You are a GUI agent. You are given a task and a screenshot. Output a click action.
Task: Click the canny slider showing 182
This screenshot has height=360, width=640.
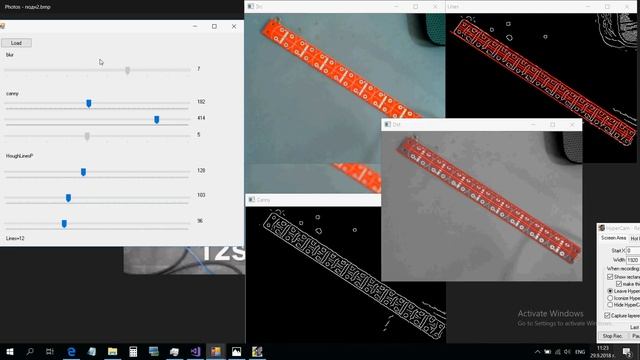(89, 103)
